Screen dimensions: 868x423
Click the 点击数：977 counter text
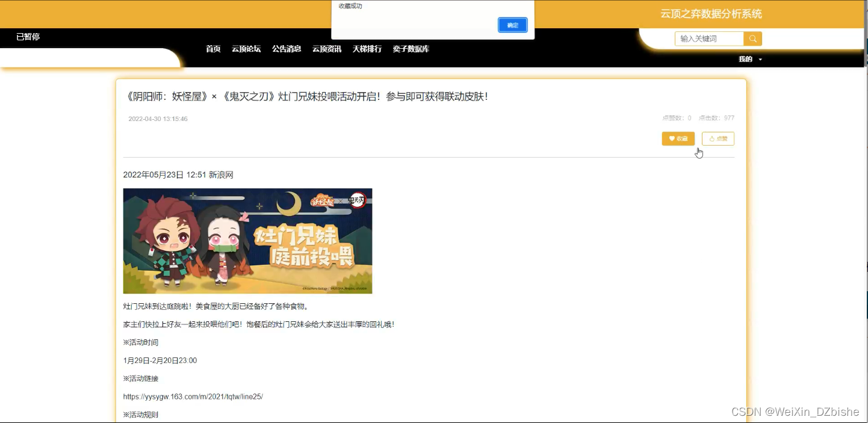click(x=716, y=118)
